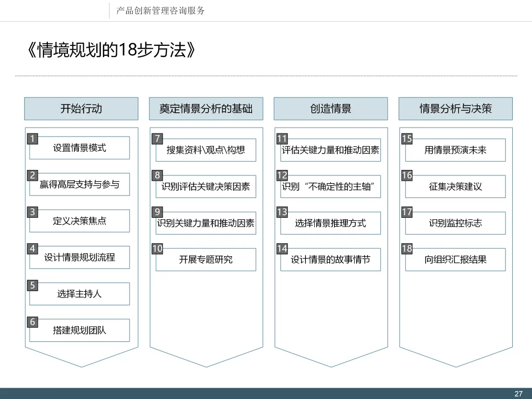
Task: Select the 奠定情景分析的基础 column header
Action: (x=206, y=108)
